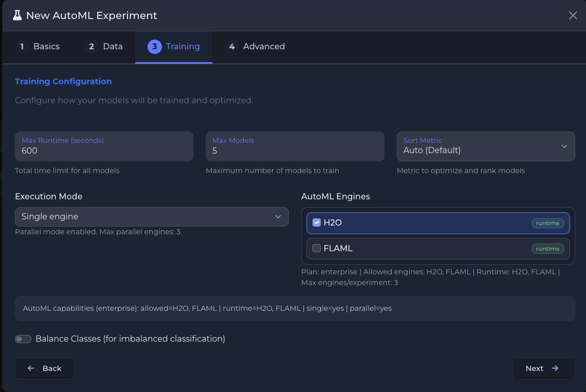Go to the Advanced tab
Viewport: 586px width, 392px height.
(264, 46)
